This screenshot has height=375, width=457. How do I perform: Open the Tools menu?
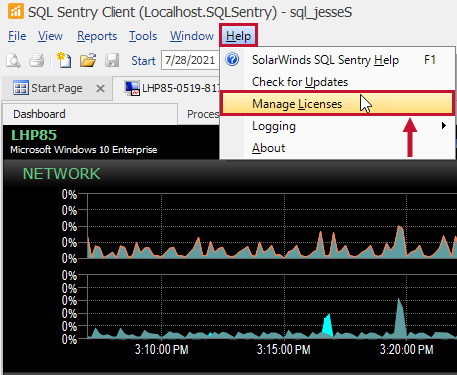pyautogui.click(x=143, y=36)
